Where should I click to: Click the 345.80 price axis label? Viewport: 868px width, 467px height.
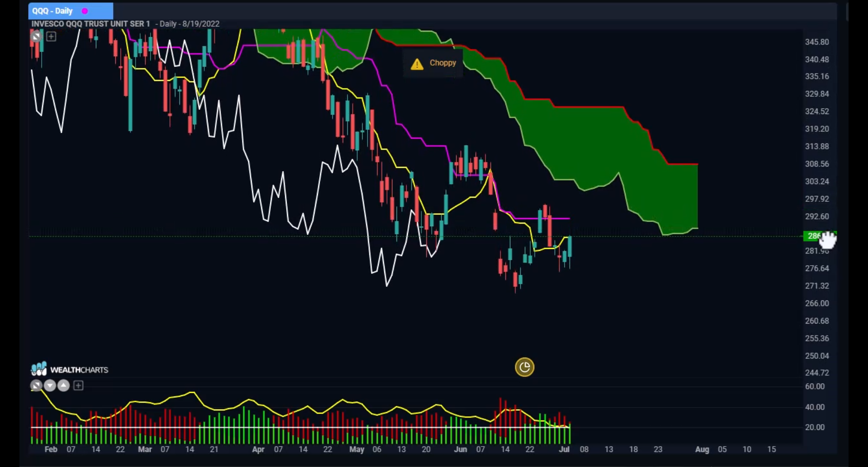[817, 42]
